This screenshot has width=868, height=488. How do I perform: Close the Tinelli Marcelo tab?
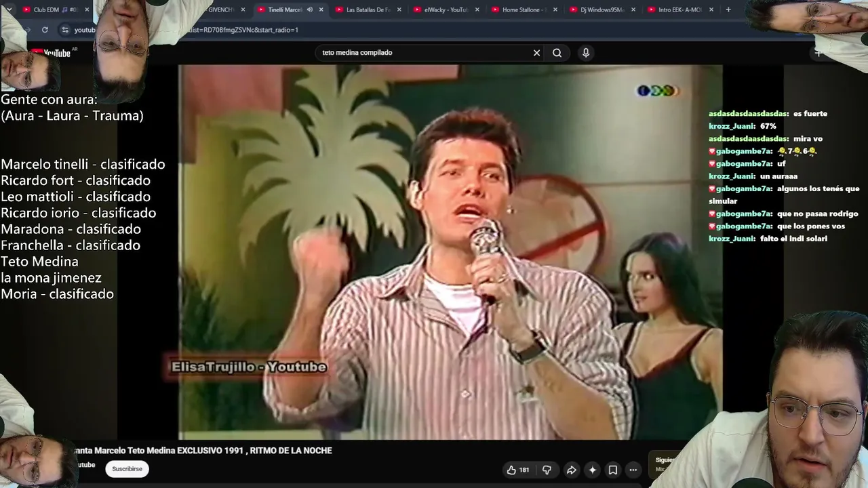click(x=321, y=9)
